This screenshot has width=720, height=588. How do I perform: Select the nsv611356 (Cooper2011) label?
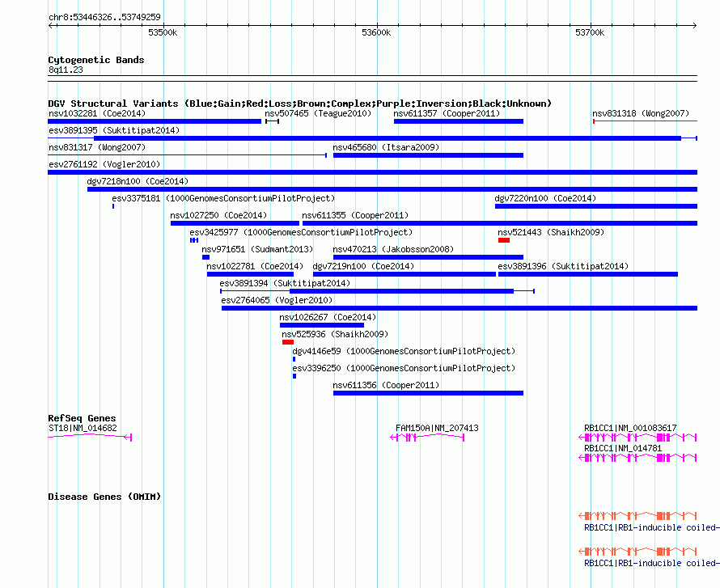(x=386, y=385)
